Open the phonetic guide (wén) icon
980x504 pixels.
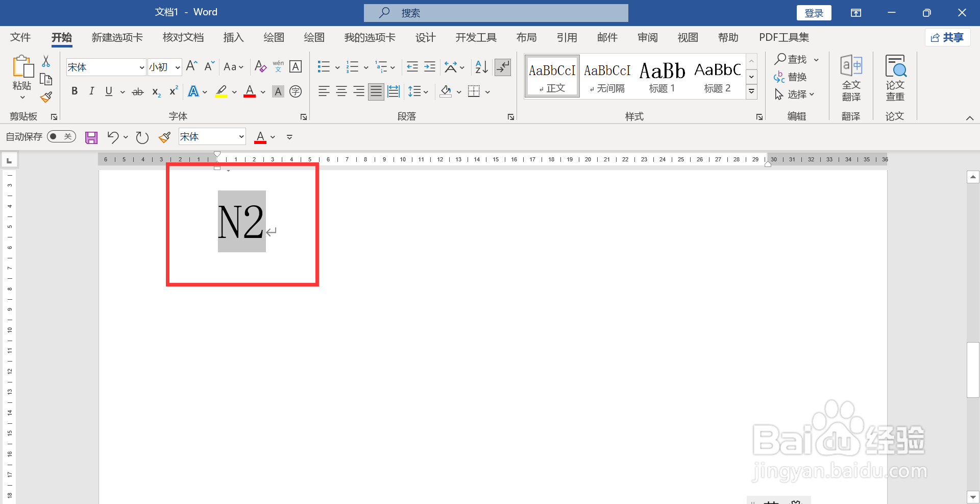(278, 66)
